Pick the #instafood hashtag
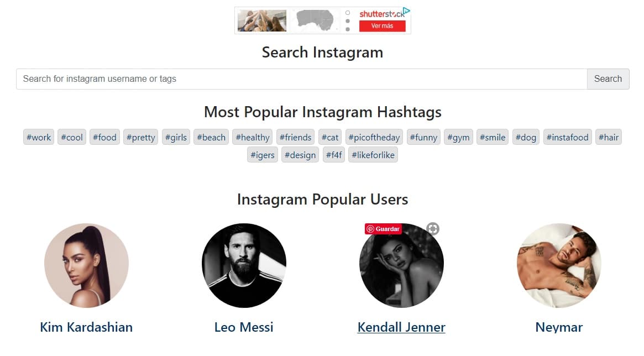This screenshot has height=356, width=644. (x=568, y=137)
